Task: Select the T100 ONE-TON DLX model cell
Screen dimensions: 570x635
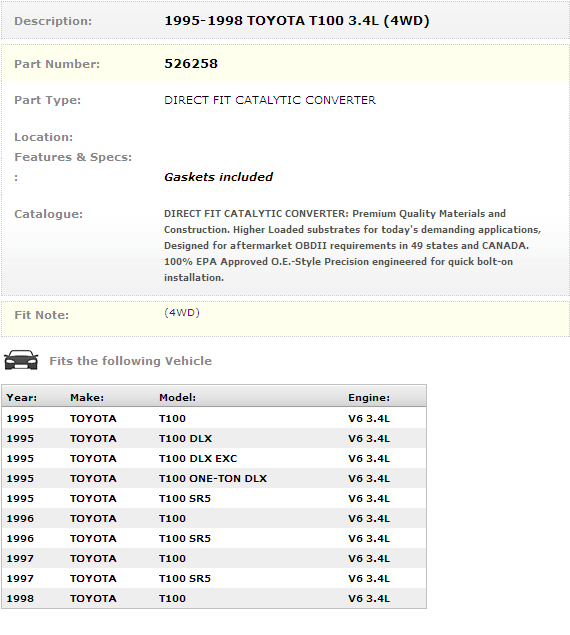Action: 213,479
